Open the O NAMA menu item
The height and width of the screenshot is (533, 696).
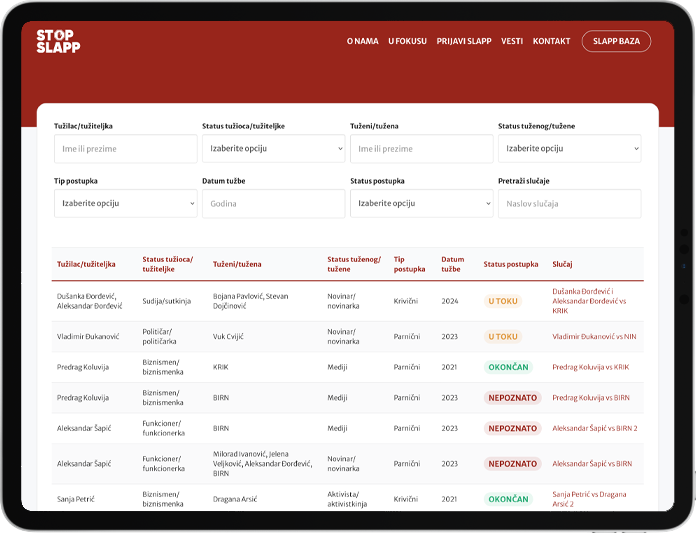(362, 41)
